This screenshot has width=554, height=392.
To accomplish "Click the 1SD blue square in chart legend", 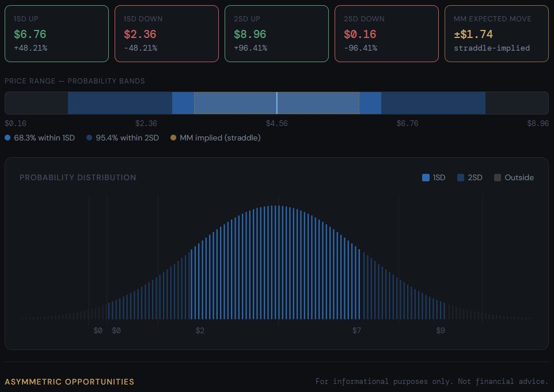I will point(426,177).
